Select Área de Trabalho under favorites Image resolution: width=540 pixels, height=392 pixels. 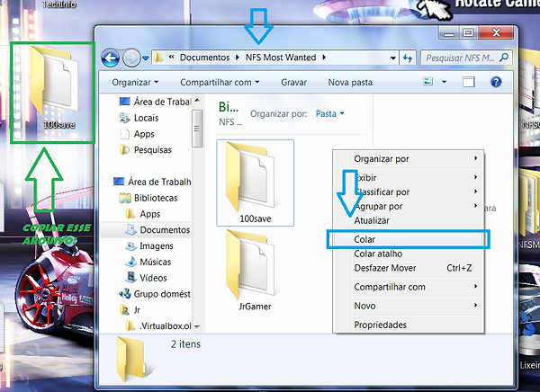click(156, 102)
